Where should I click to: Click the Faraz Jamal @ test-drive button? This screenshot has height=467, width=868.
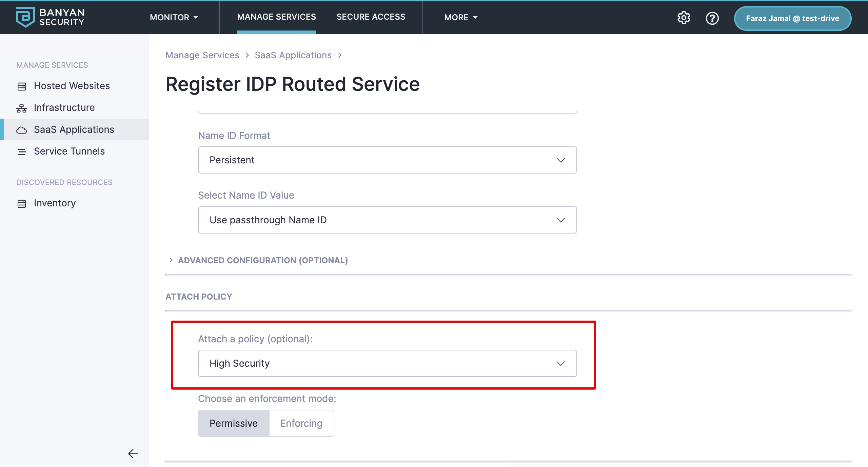[792, 18]
